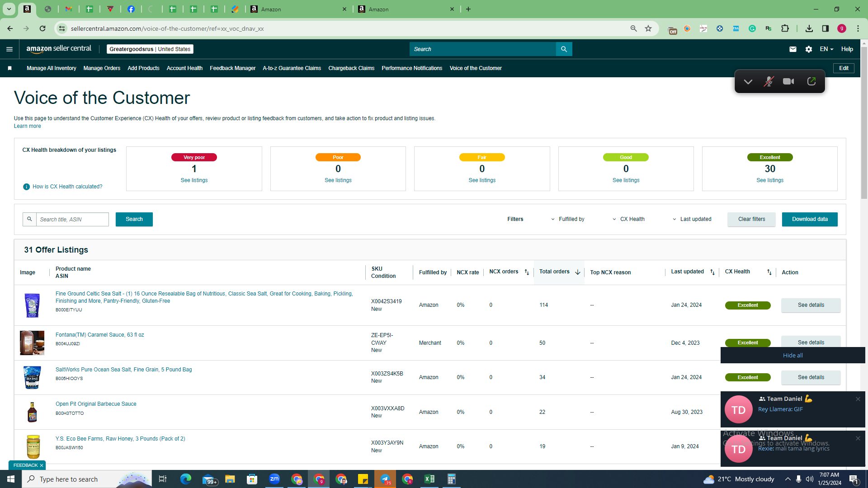
Task: Click Learn more link
Action: point(27,126)
